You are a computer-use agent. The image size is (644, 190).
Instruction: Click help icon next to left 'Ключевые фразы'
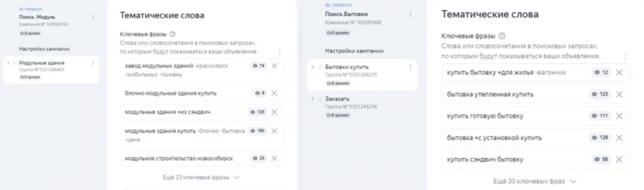point(173,34)
